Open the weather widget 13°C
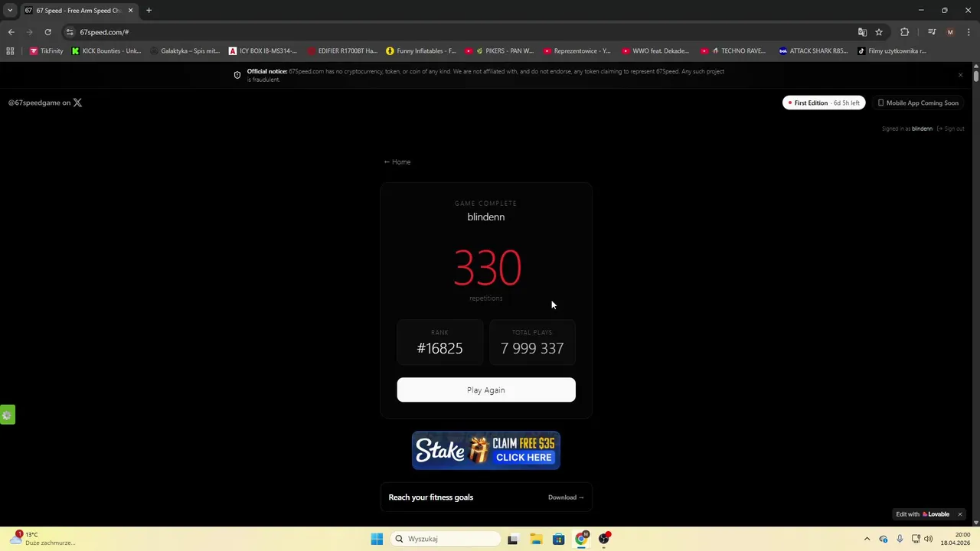980x551 pixels. [x=44, y=539]
